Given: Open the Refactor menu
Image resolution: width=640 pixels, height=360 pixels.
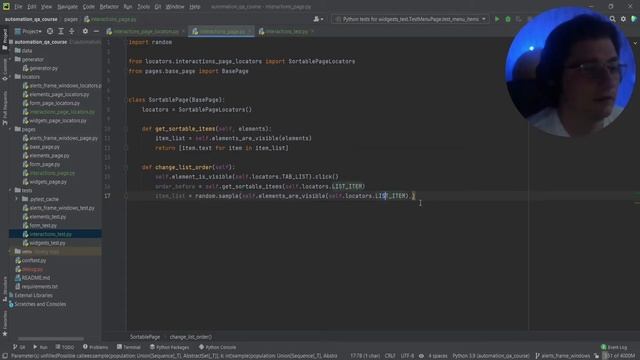Looking at the screenshot, I should (109, 7).
